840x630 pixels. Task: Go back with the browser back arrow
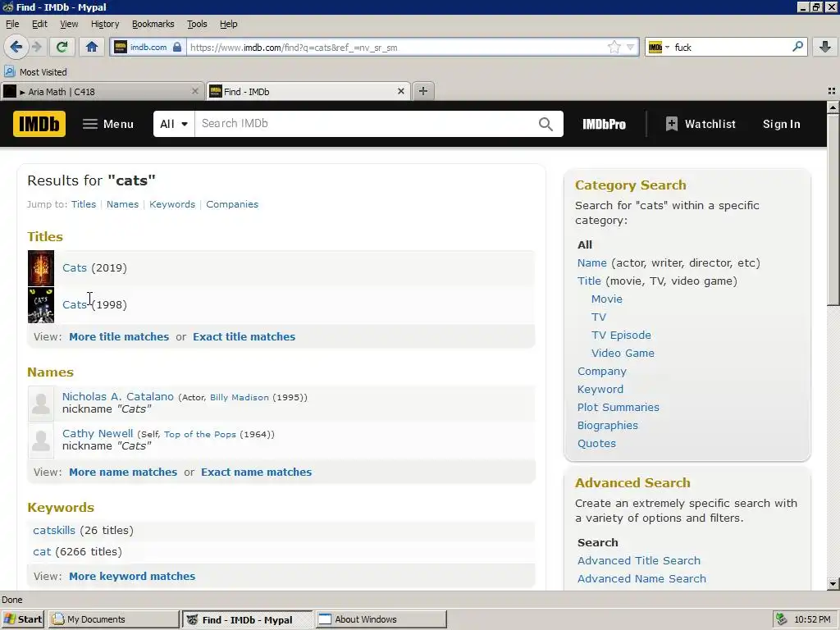point(16,47)
